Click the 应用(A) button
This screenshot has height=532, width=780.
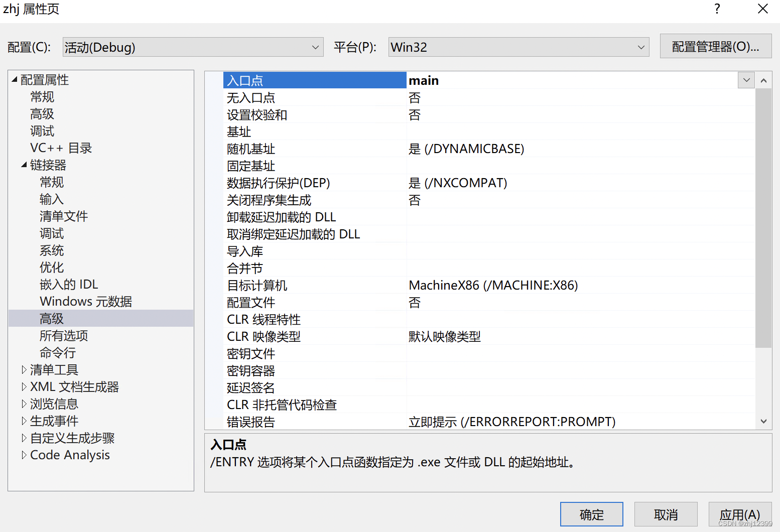point(740,514)
